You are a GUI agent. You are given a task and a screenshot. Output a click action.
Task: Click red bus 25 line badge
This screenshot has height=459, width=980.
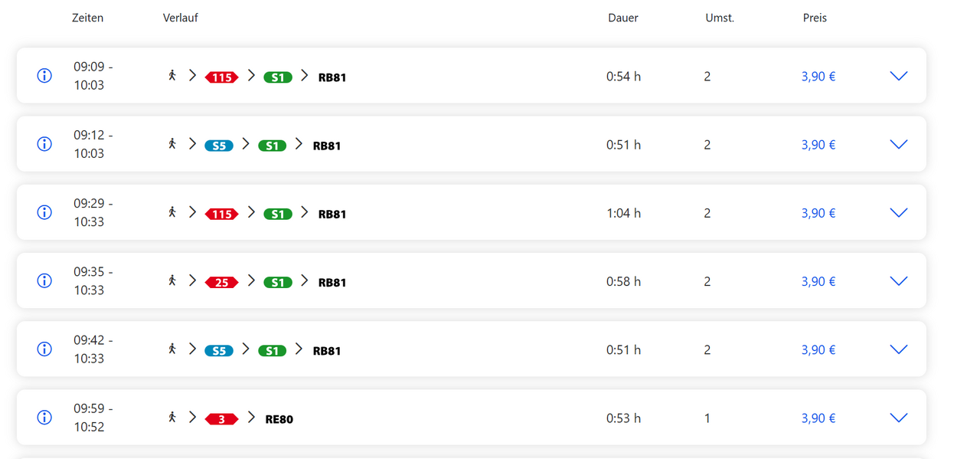pos(222,282)
